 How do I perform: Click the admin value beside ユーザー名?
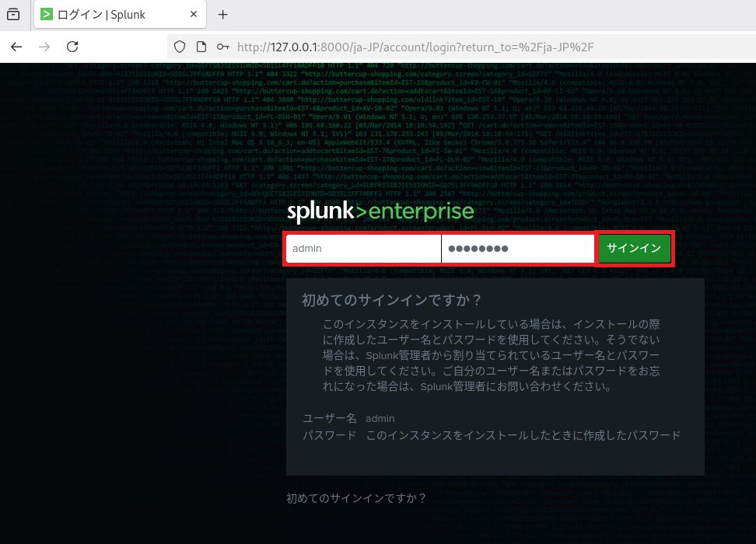click(380, 418)
